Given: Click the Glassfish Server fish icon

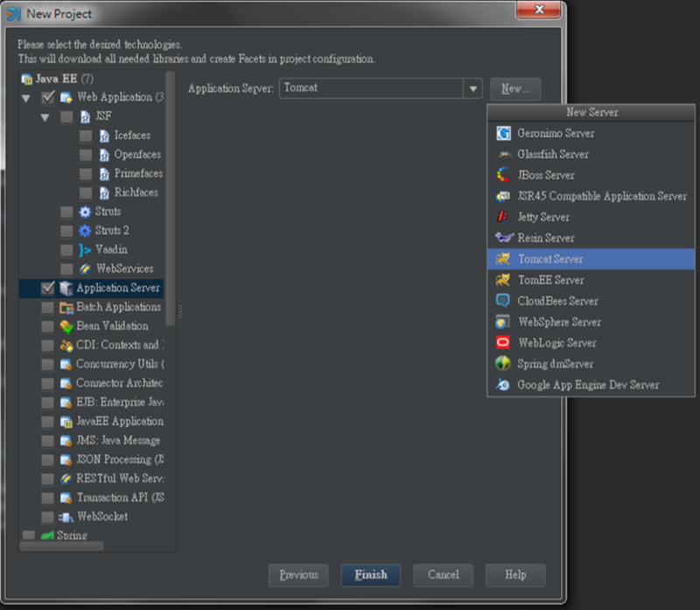Looking at the screenshot, I should [503, 154].
